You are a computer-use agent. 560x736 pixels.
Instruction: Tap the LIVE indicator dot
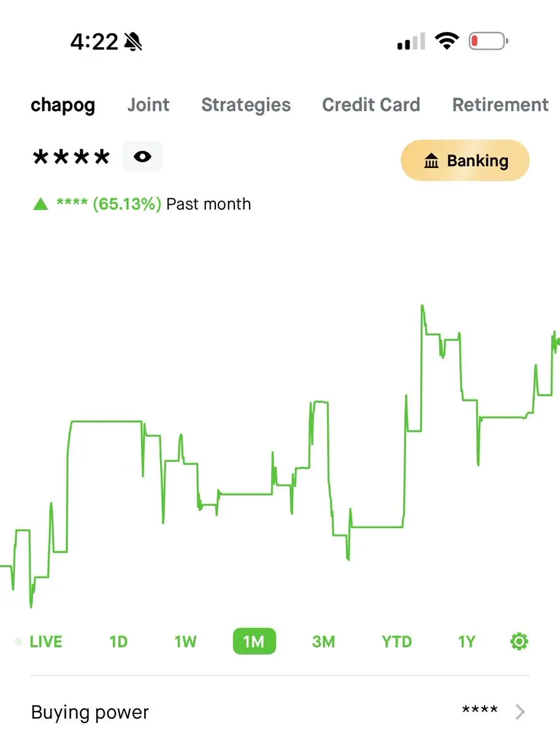(18, 642)
